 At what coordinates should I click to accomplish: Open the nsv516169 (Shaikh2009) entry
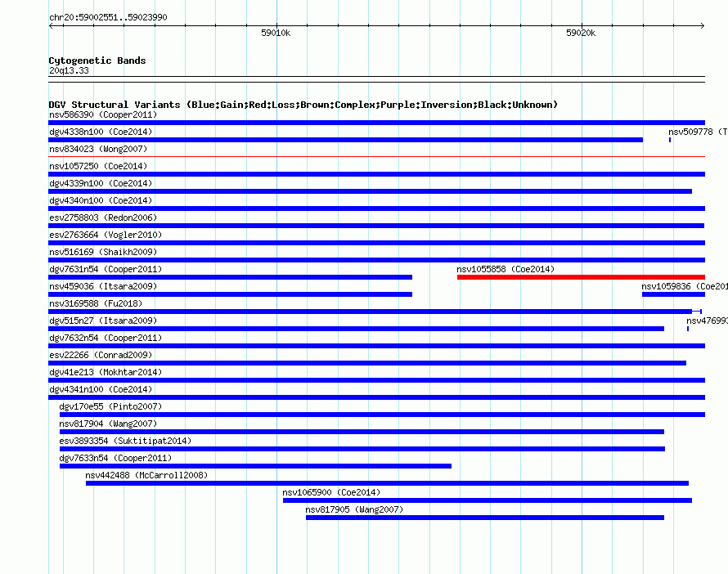pyautogui.click(x=103, y=252)
